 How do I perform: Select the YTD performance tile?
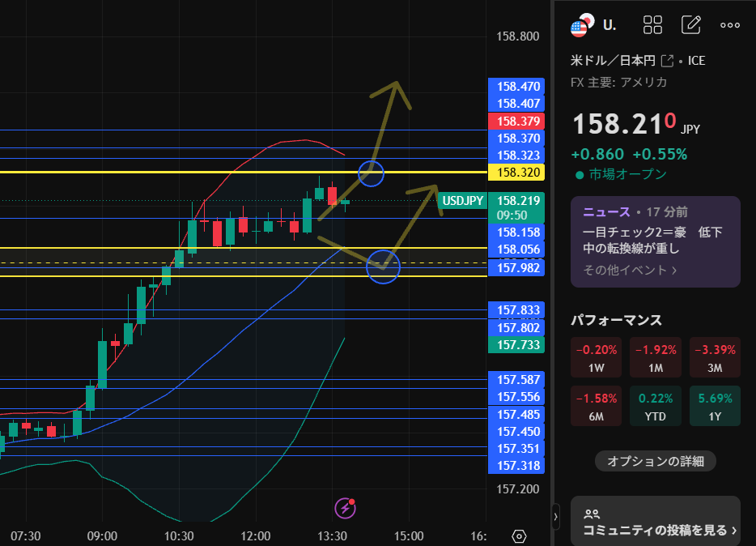[x=656, y=406]
